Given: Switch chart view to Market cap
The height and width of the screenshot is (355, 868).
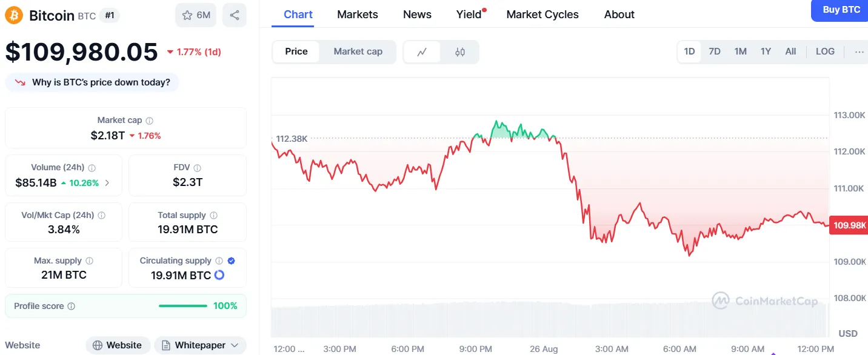Looking at the screenshot, I should point(358,51).
